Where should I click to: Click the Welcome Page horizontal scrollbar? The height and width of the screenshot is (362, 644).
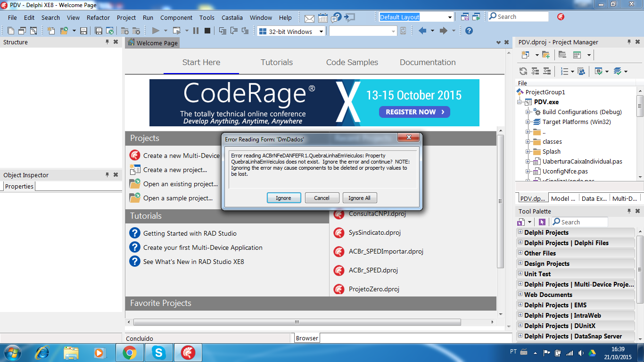[297, 322]
